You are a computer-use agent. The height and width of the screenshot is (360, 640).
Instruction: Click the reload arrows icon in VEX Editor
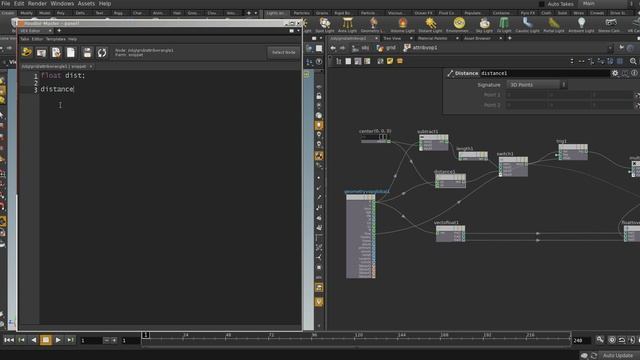102,52
